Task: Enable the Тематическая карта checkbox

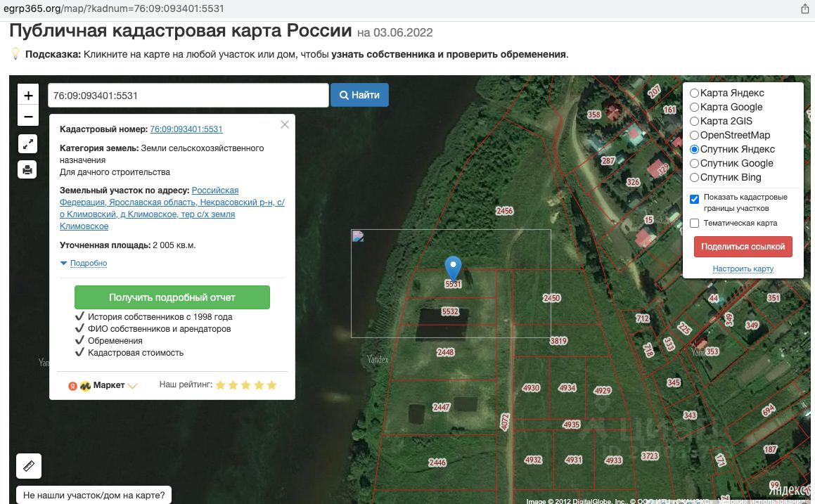Action: pos(695,224)
